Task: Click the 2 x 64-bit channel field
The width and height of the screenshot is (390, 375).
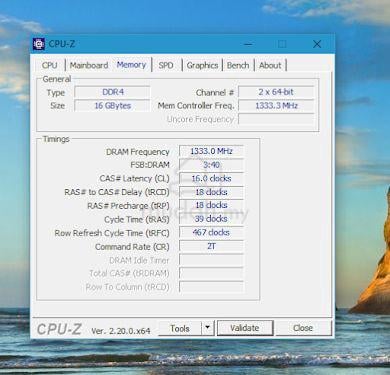Action: point(276,92)
